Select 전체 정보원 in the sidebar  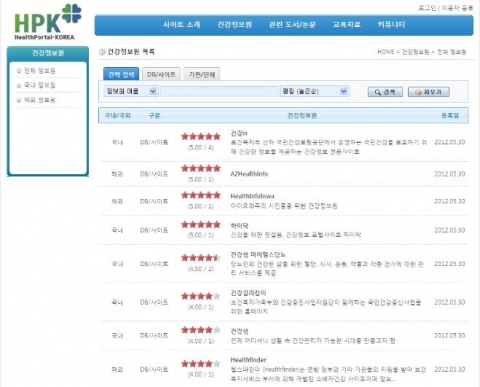point(39,71)
